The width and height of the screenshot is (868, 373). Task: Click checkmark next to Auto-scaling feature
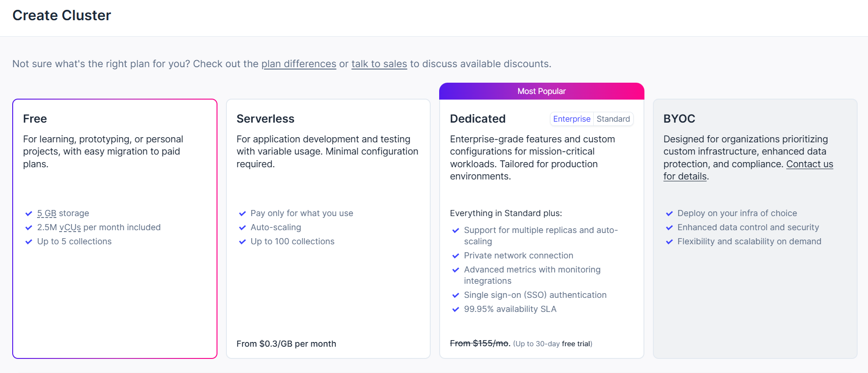point(242,228)
